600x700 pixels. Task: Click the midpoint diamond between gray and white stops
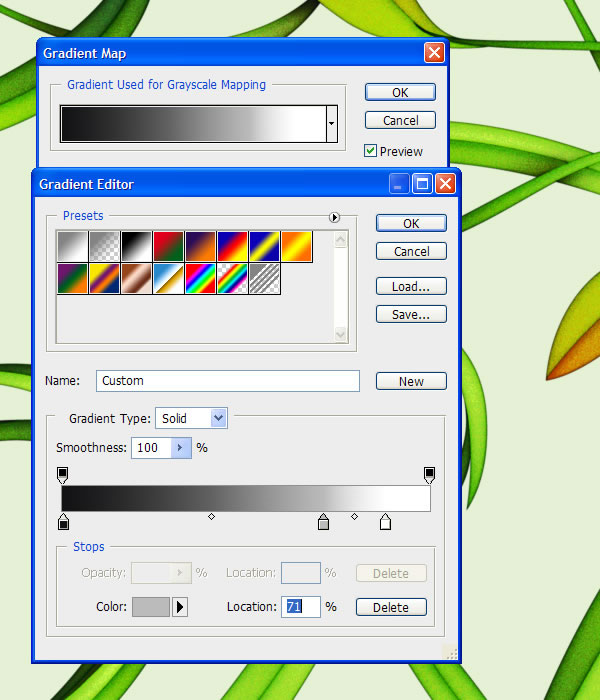(354, 517)
